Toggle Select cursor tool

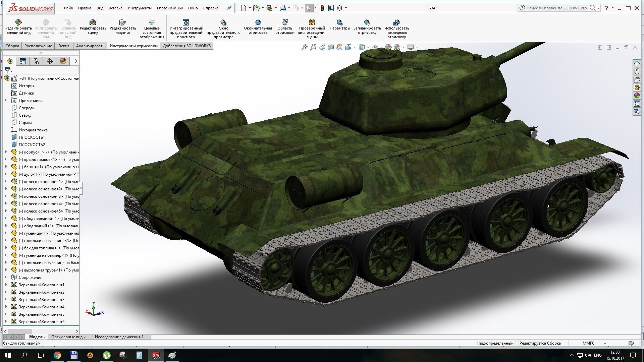pyautogui.click(x=309, y=8)
